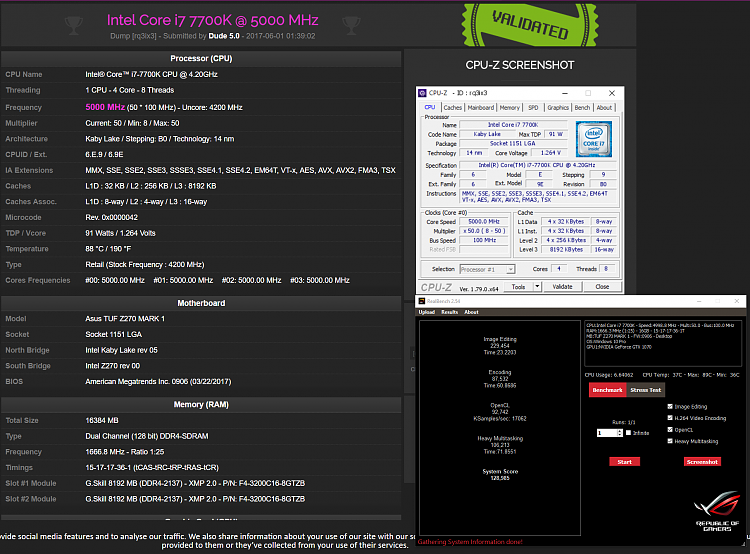Open the Upload menu in RealBench
This screenshot has height=554, width=750.
(x=427, y=312)
